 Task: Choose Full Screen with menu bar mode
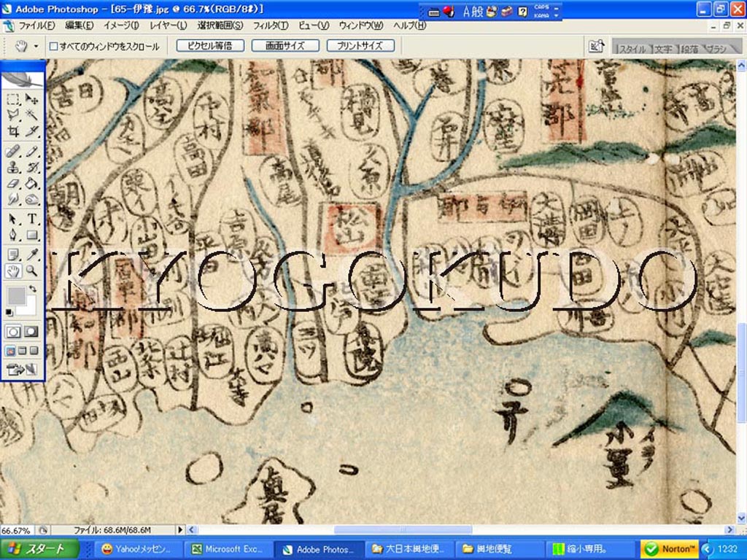pos(22,351)
